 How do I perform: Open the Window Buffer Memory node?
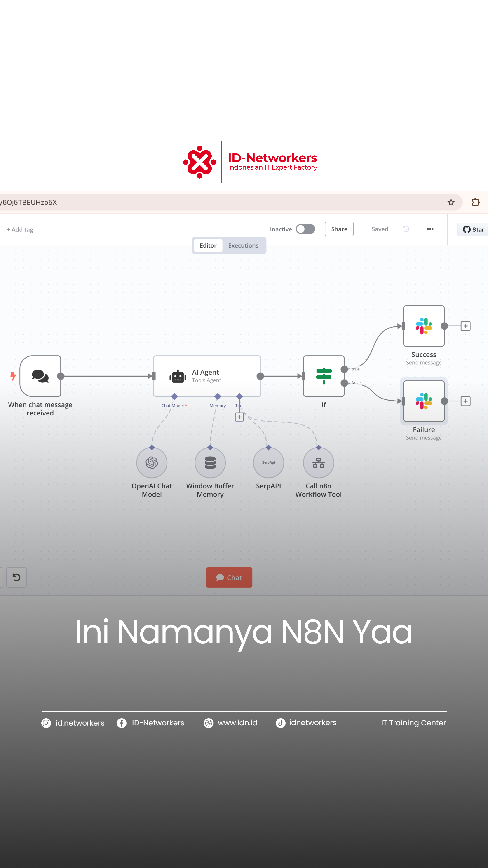(x=210, y=463)
